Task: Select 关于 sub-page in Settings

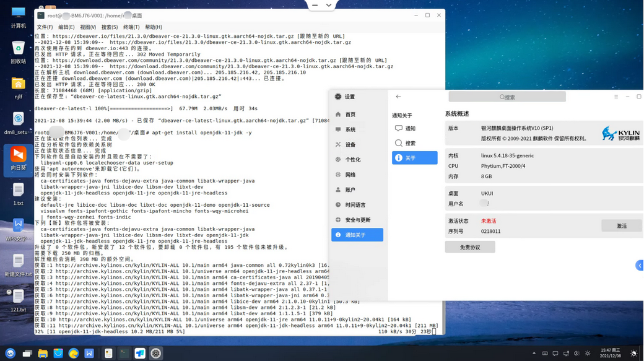Action: click(x=415, y=158)
